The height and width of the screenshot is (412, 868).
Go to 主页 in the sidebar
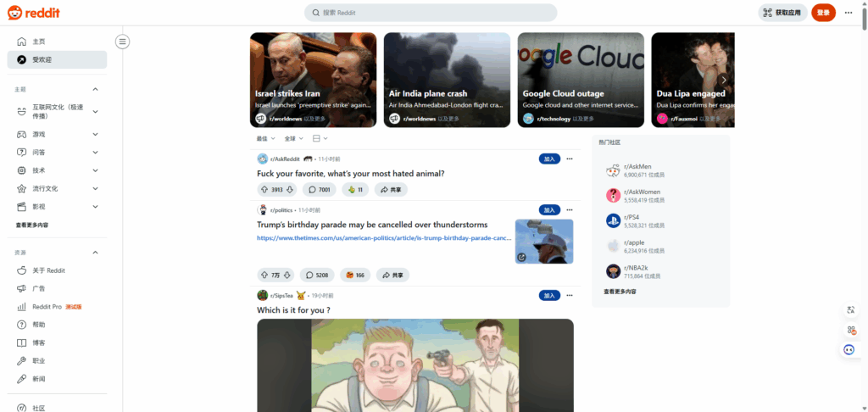click(x=57, y=42)
